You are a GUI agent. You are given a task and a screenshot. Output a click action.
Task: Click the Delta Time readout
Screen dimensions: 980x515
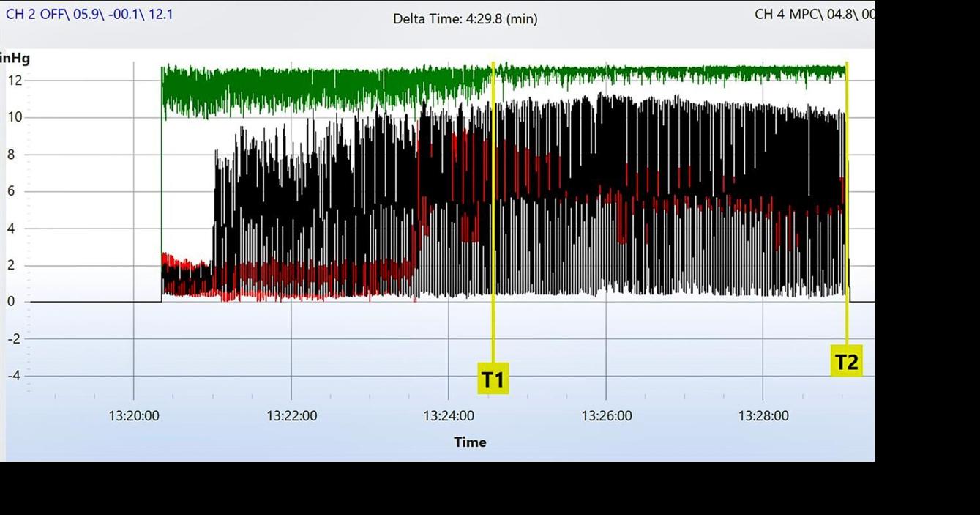tap(465, 19)
